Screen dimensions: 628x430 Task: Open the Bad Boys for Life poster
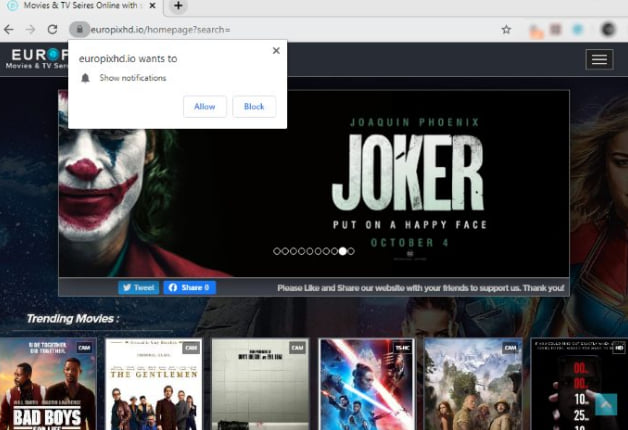click(x=48, y=384)
